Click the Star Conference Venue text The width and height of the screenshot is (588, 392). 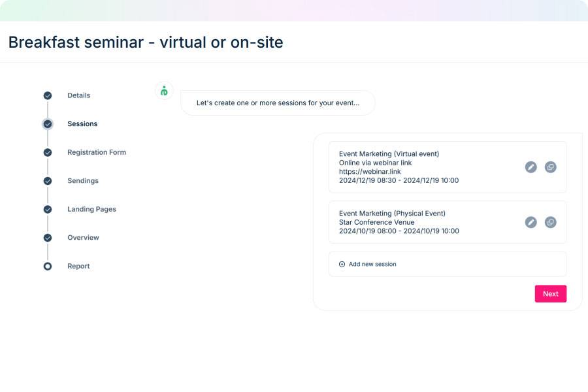(x=376, y=222)
